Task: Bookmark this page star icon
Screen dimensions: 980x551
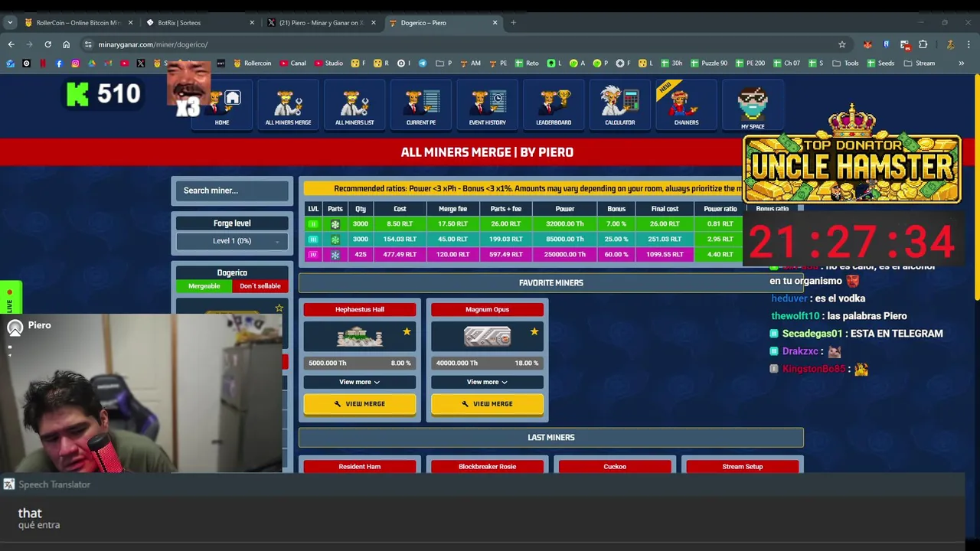Action: pyautogui.click(x=842, y=44)
